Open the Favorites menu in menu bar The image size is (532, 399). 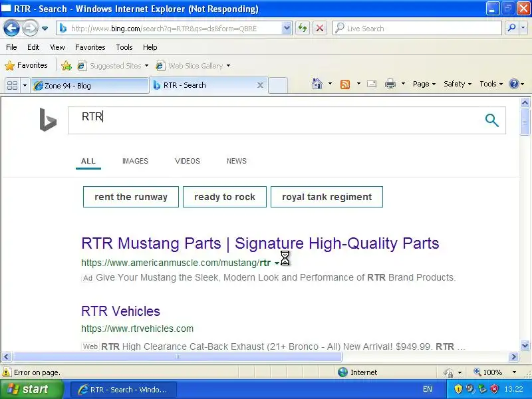coord(90,47)
